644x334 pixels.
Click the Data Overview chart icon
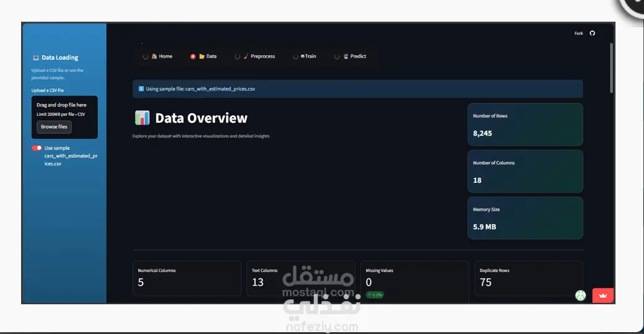pyautogui.click(x=142, y=118)
